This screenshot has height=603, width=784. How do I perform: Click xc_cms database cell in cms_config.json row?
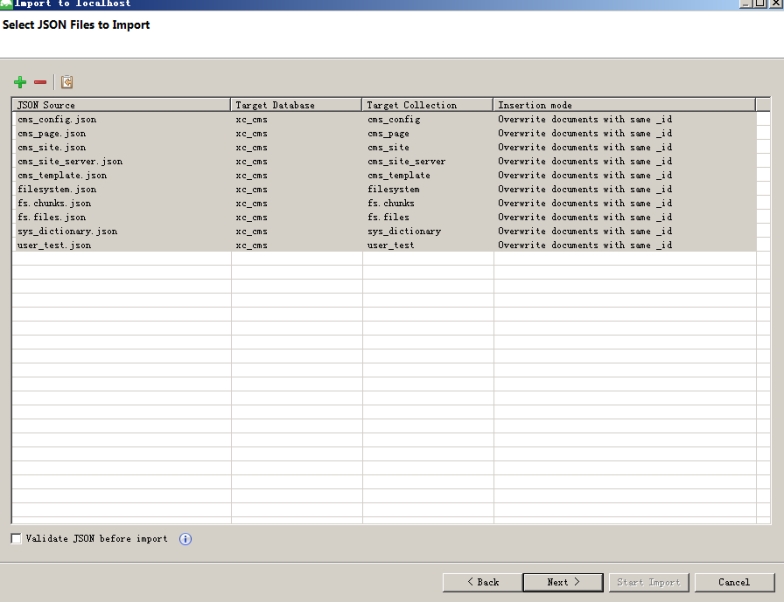[x=296, y=120]
